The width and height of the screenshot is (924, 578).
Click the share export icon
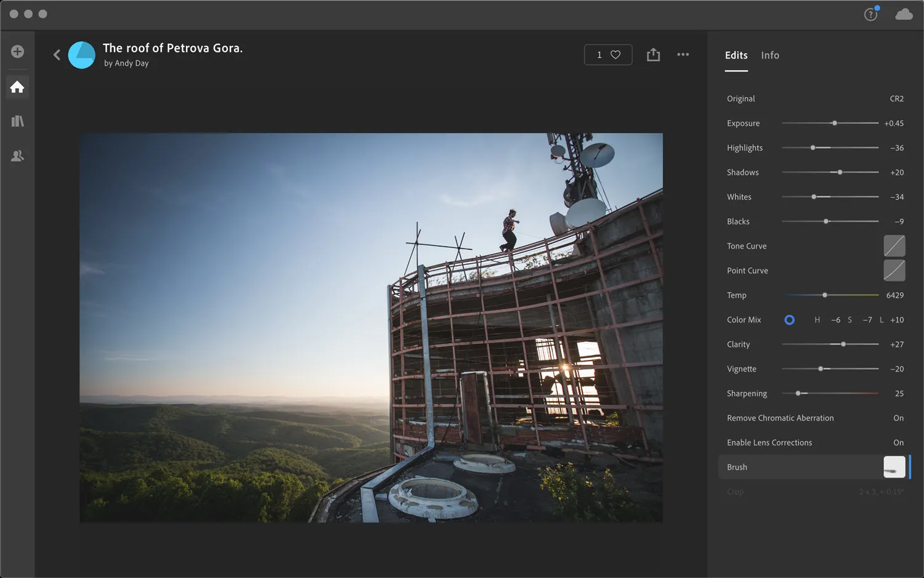[653, 55]
